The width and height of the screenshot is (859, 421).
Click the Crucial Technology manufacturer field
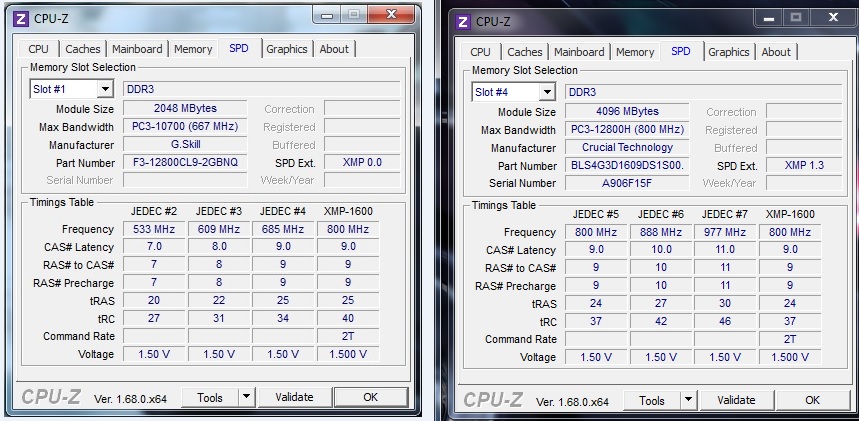(627, 147)
